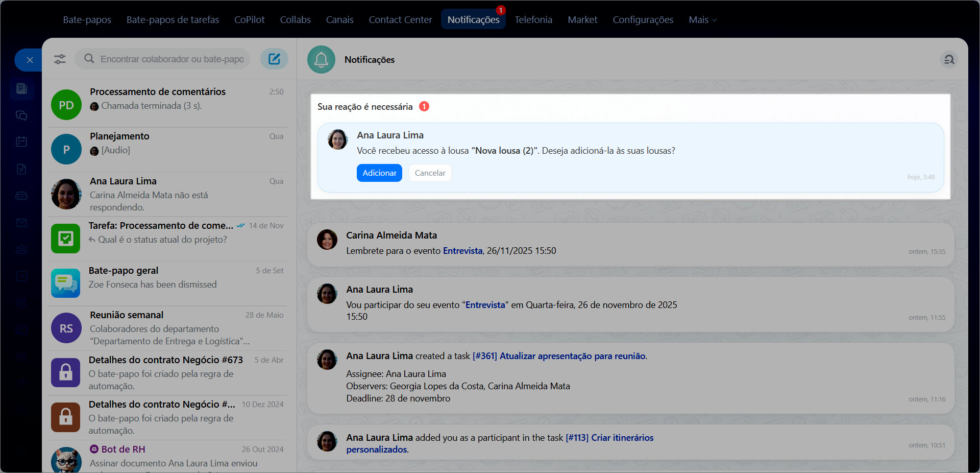980x473 pixels.
Task: Go to the Contact Center tab
Action: (400, 20)
